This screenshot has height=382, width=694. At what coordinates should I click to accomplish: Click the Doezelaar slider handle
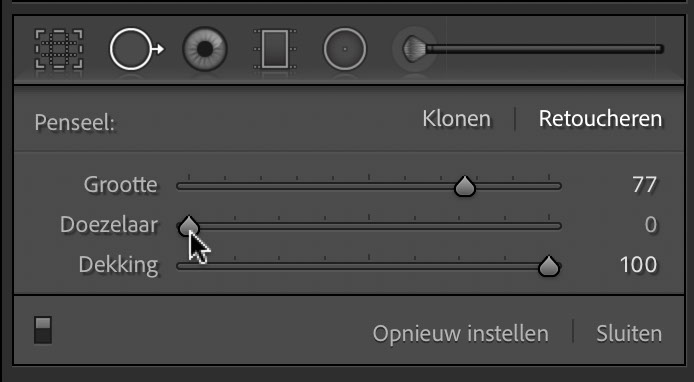point(189,226)
